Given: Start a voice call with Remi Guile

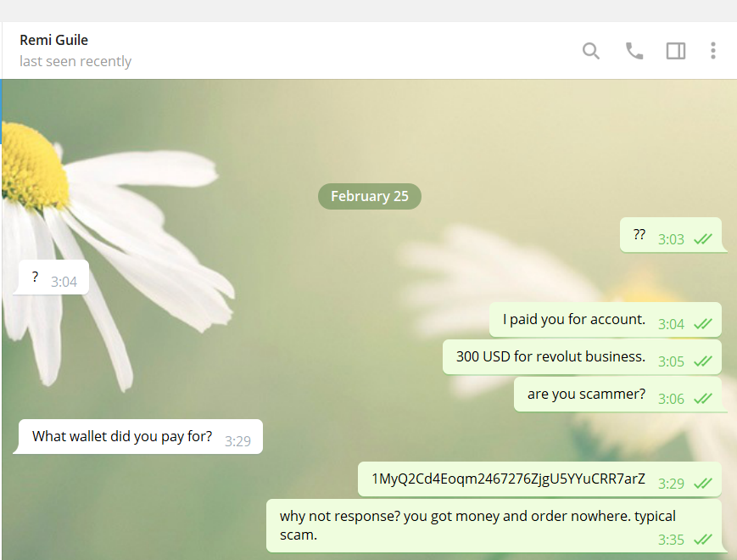Looking at the screenshot, I should 634,51.
